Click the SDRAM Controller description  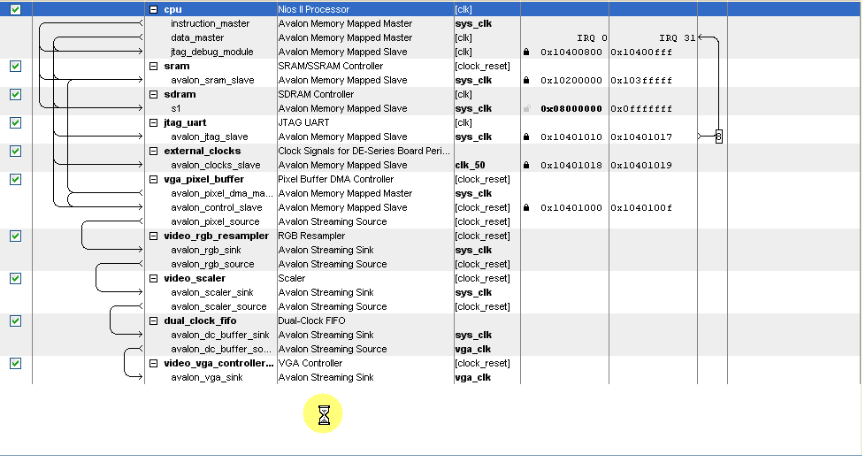tap(316, 95)
